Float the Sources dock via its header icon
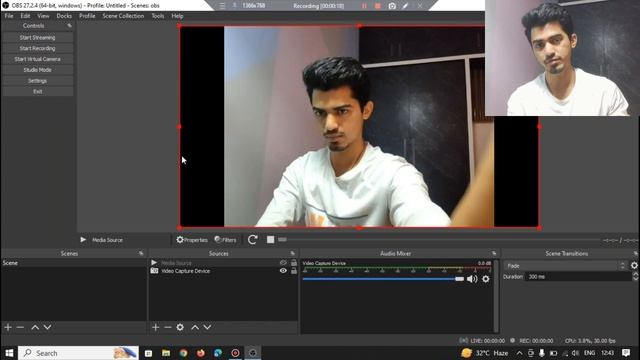 [292, 253]
